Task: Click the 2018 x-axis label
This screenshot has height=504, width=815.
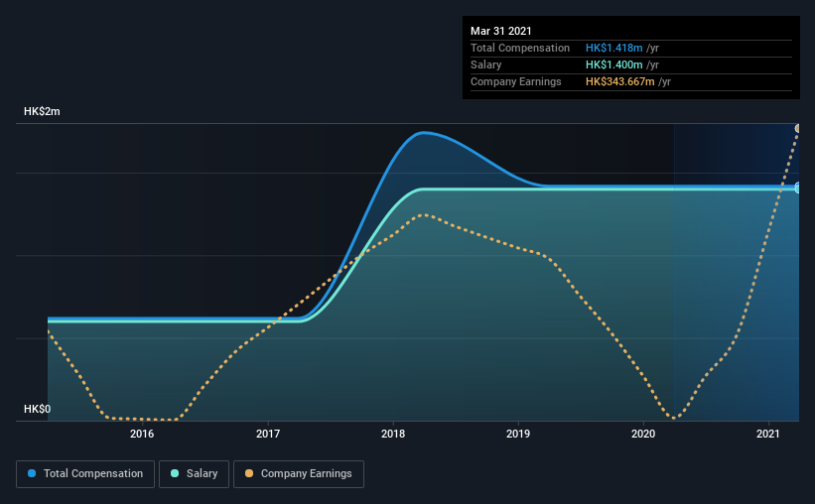Action: [393, 434]
